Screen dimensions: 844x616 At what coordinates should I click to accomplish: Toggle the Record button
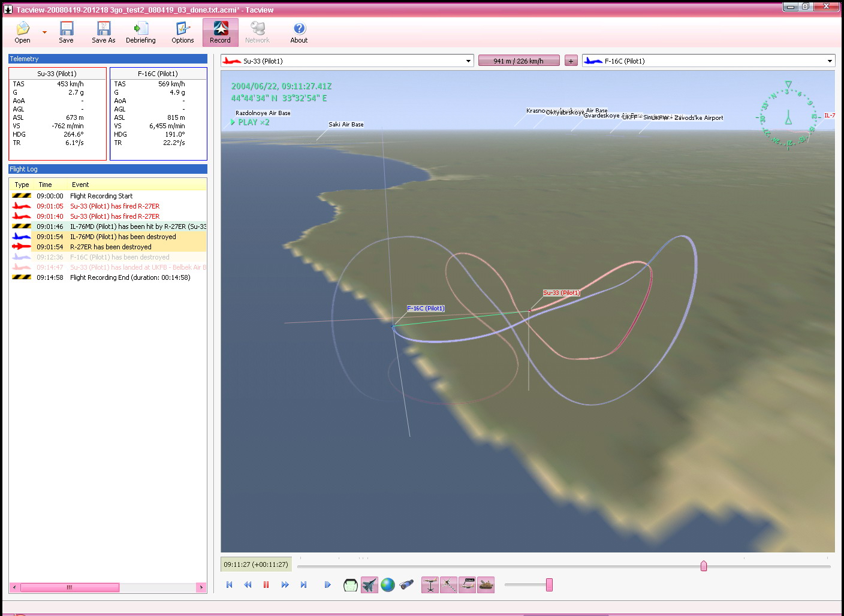pos(220,32)
